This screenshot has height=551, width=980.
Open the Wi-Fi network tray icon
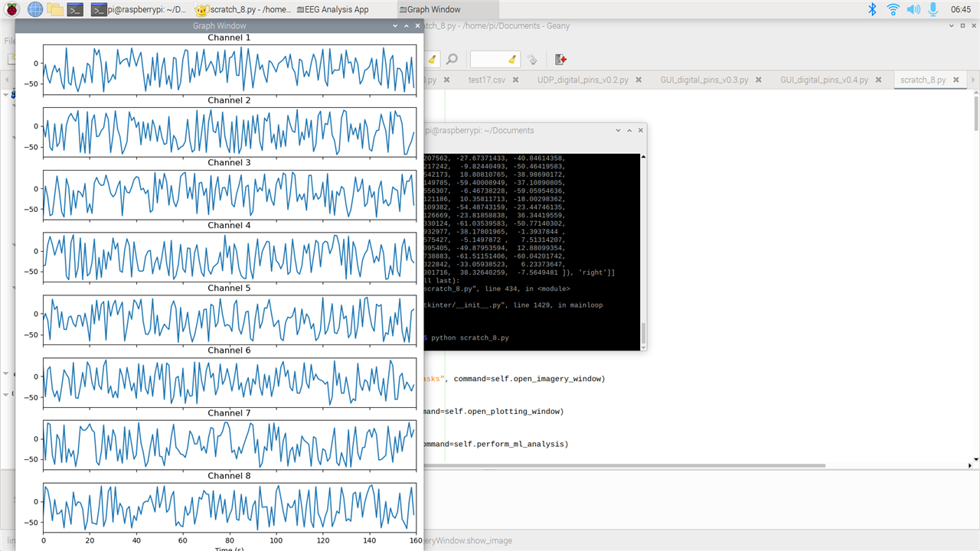[893, 9]
